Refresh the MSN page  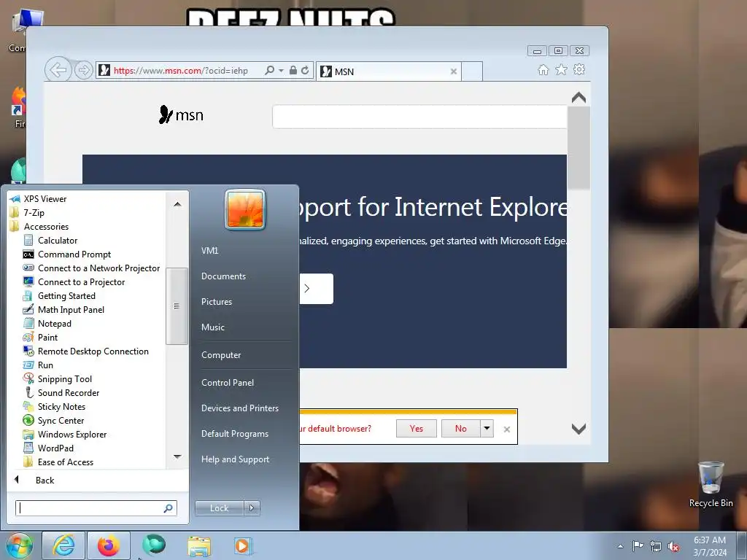pyautogui.click(x=305, y=71)
